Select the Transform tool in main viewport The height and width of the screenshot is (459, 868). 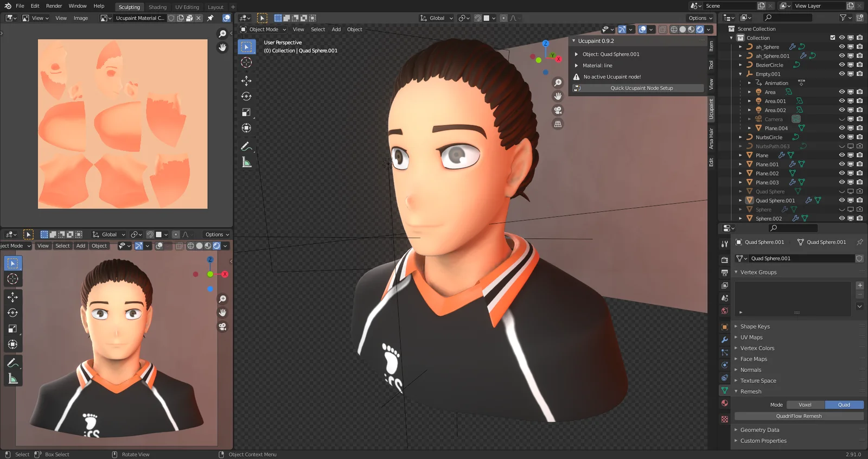pyautogui.click(x=246, y=128)
